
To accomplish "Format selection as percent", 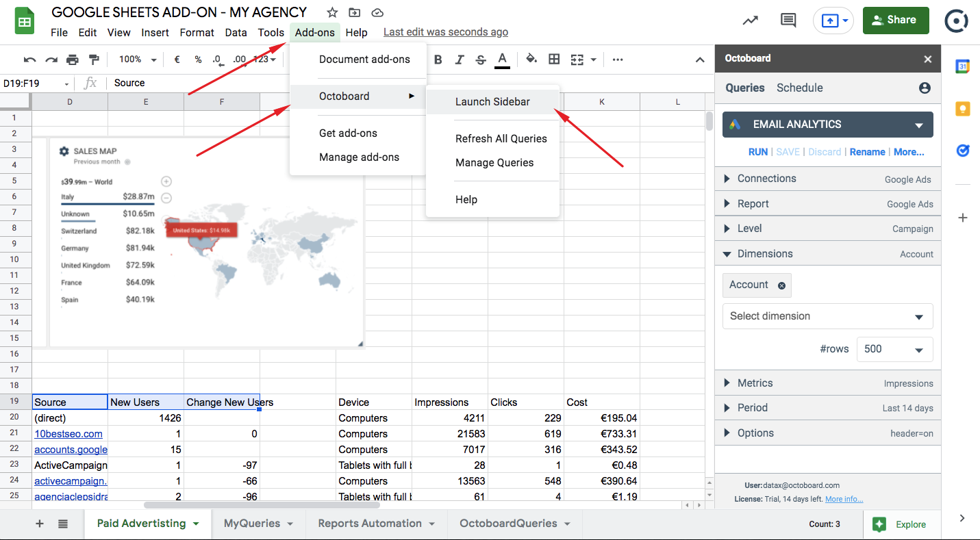I will [198, 60].
